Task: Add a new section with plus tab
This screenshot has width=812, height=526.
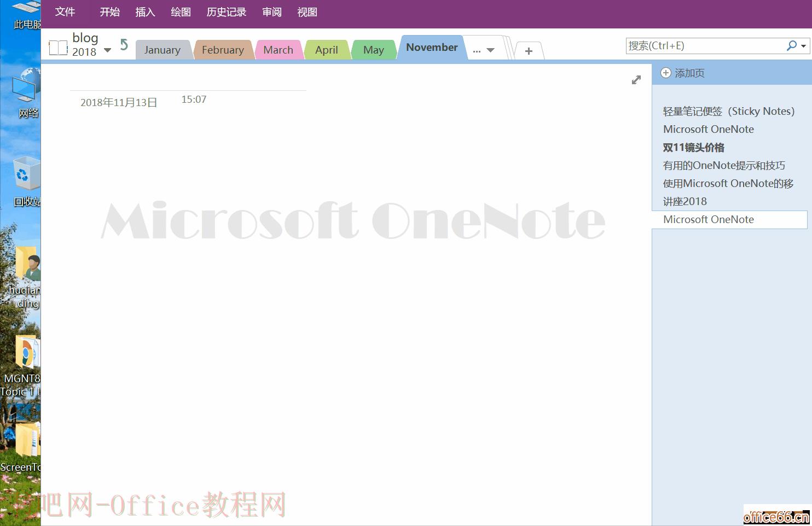Action: (529, 51)
